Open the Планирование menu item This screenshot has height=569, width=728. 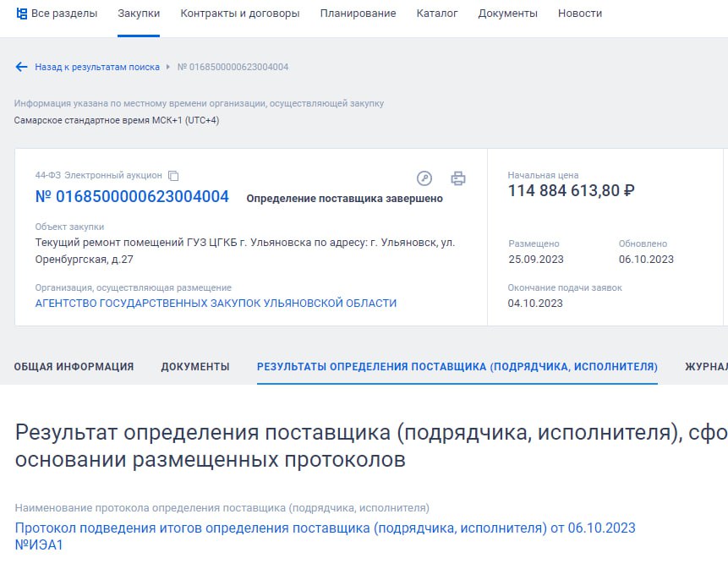click(358, 14)
